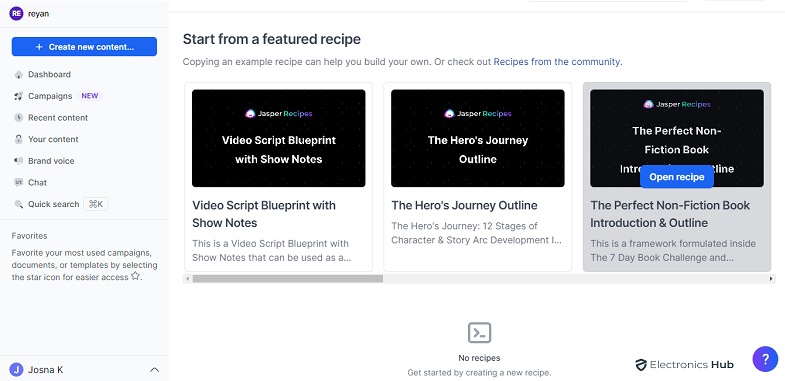This screenshot has width=785, height=381.
Task: Click the Brand voice megaphone icon
Action: 19,161
